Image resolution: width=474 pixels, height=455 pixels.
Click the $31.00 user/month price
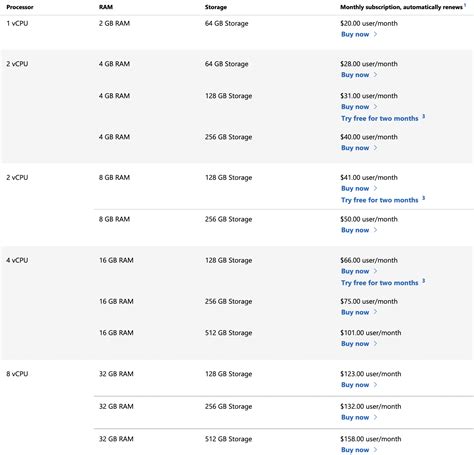(x=369, y=96)
